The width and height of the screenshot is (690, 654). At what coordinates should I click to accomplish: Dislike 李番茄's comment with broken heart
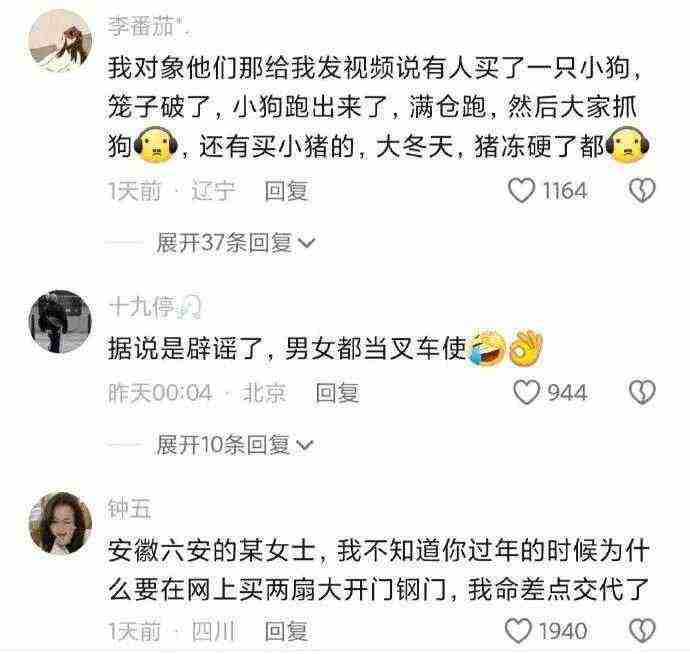pyautogui.click(x=642, y=190)
